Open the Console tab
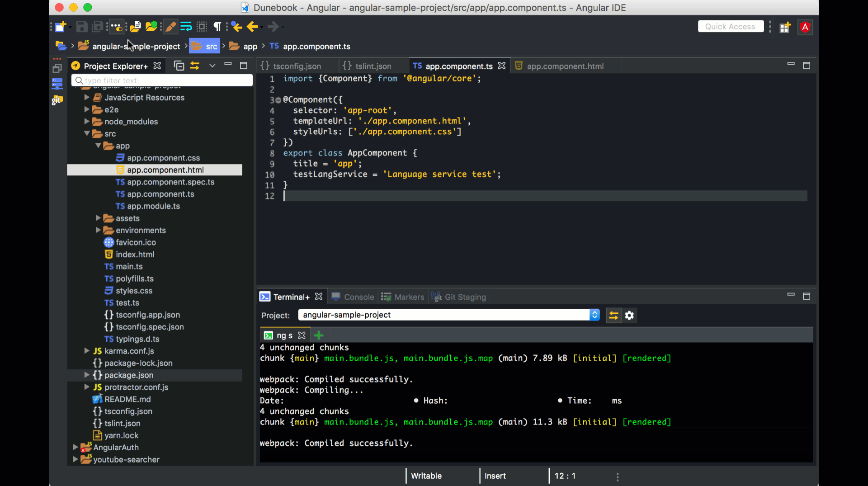 (x=353, y=297)
